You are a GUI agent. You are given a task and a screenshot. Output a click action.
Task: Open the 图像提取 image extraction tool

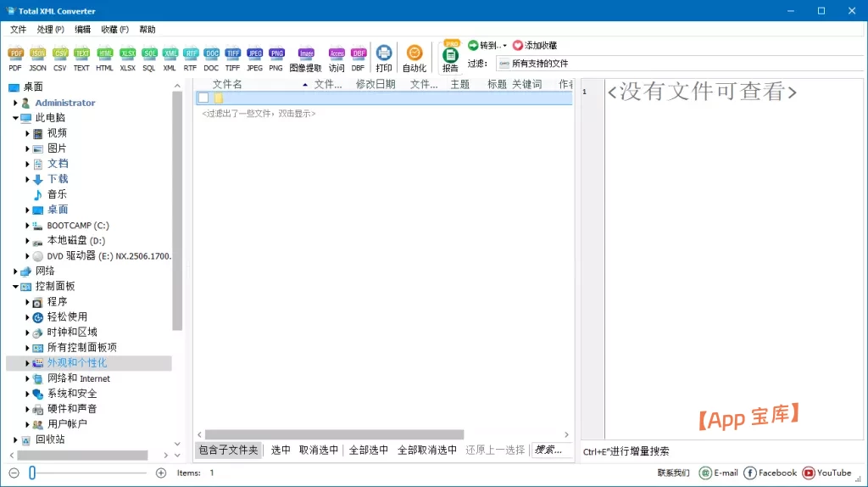pos(305,59)
